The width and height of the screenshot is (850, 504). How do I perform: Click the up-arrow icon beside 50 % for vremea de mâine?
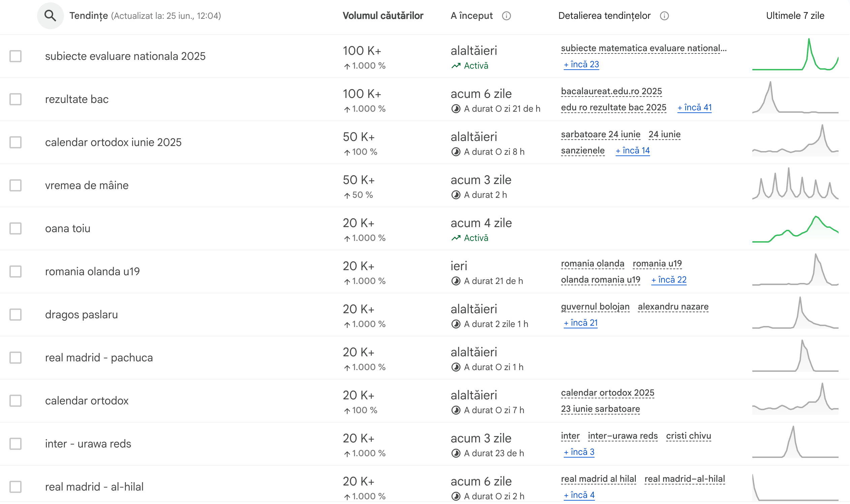pos(347,195)
